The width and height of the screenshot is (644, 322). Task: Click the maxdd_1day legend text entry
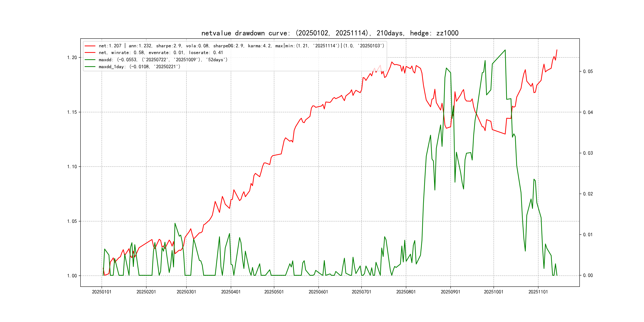click(139, 67)
